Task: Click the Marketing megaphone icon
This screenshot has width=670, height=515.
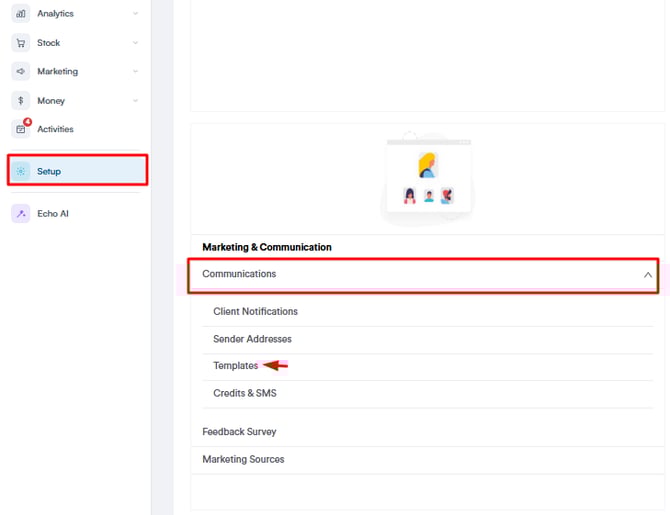Action: 20,72
